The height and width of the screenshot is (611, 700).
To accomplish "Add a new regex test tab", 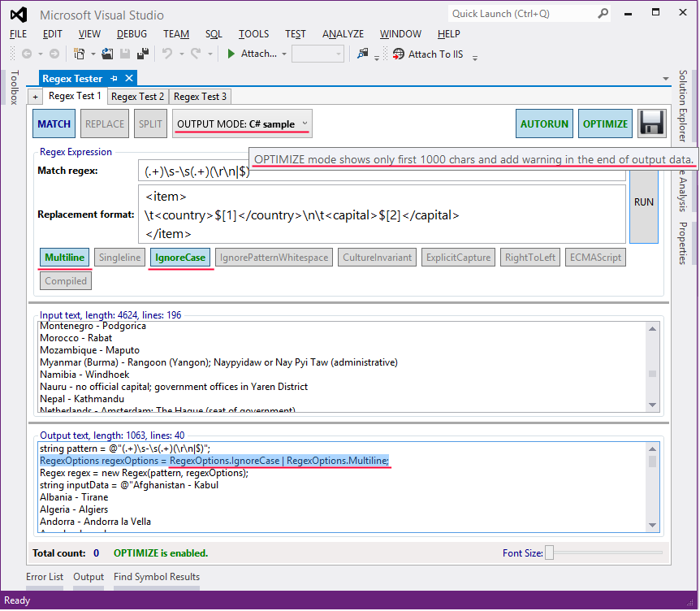I will pos(35,97).
